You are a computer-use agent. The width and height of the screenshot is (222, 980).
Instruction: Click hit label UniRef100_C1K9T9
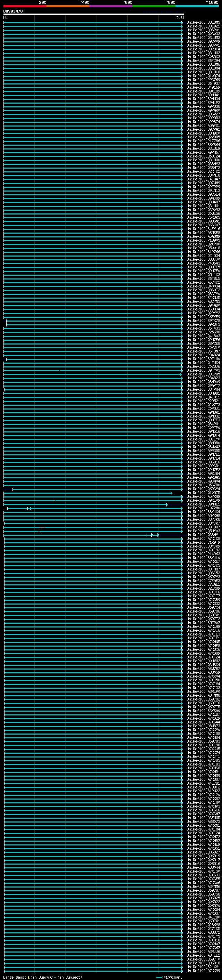203,543
